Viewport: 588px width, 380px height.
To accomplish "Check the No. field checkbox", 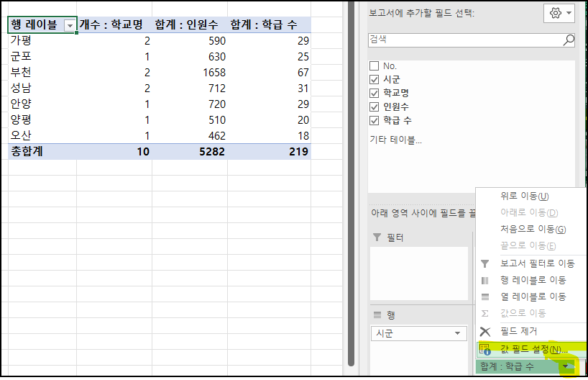I will 374,66.
